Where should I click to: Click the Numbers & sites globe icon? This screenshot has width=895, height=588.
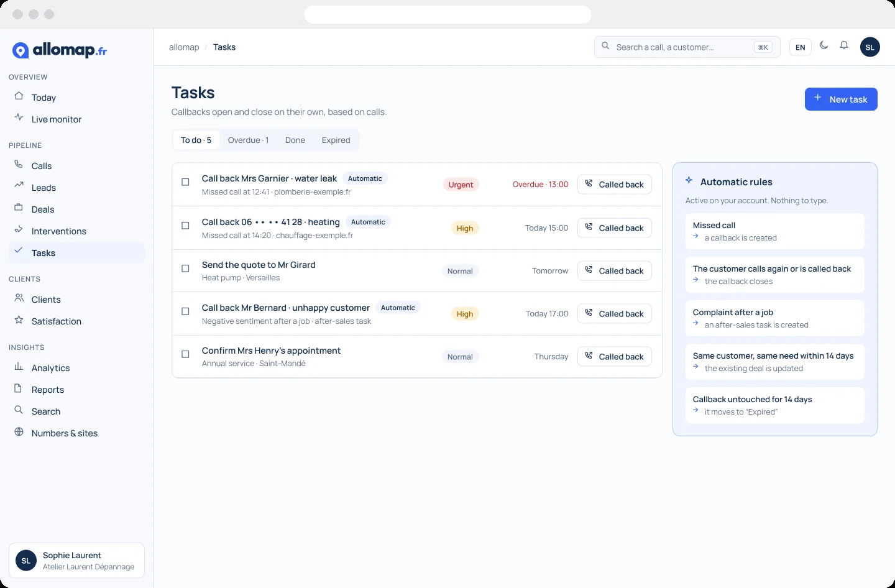(19, 432)
